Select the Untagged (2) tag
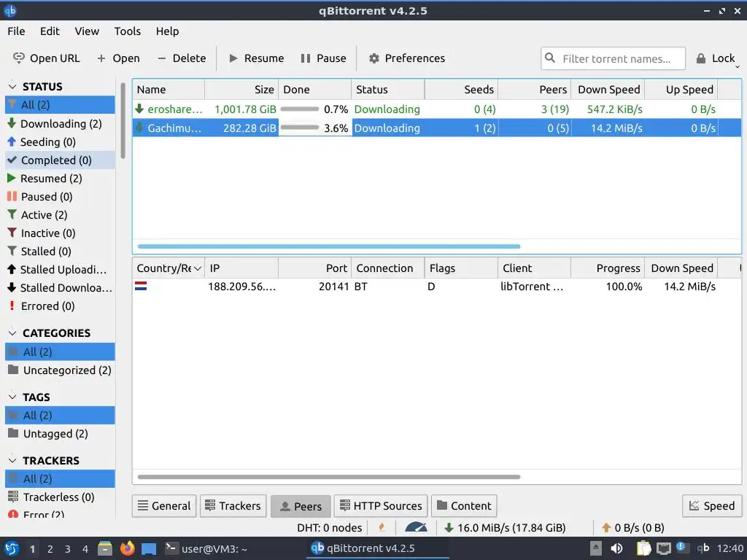The image size is (747, 560). coord(60,434)
